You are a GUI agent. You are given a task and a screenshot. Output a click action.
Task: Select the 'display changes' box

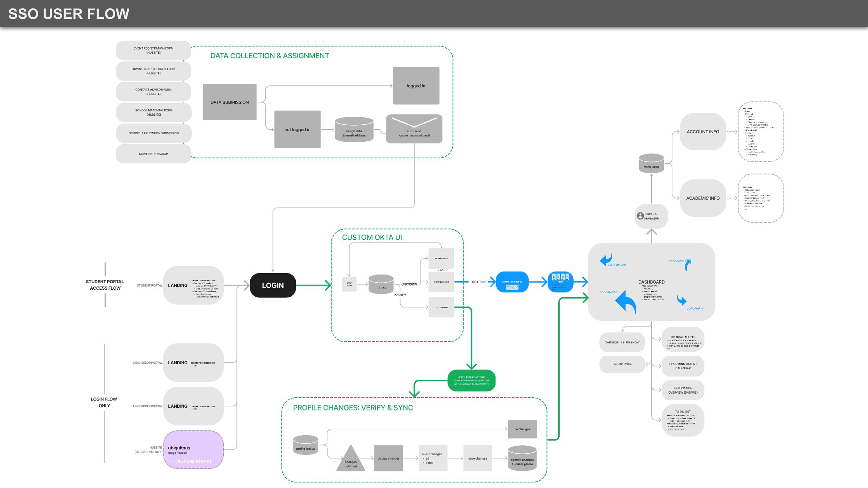[x=389, y=458]
